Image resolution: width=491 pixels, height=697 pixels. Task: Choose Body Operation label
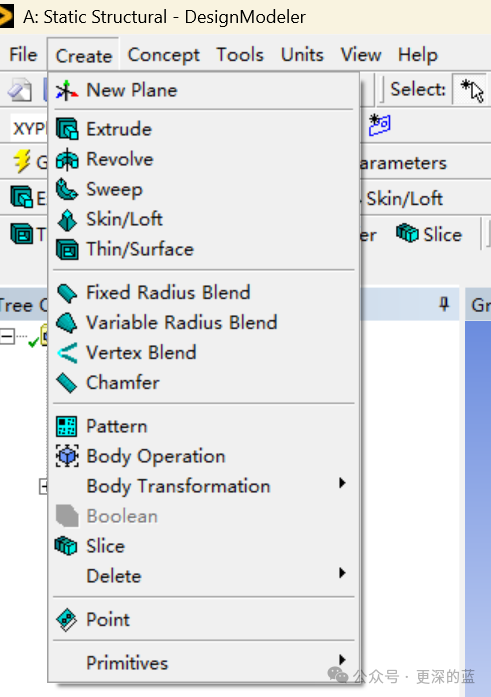(156, 457)
